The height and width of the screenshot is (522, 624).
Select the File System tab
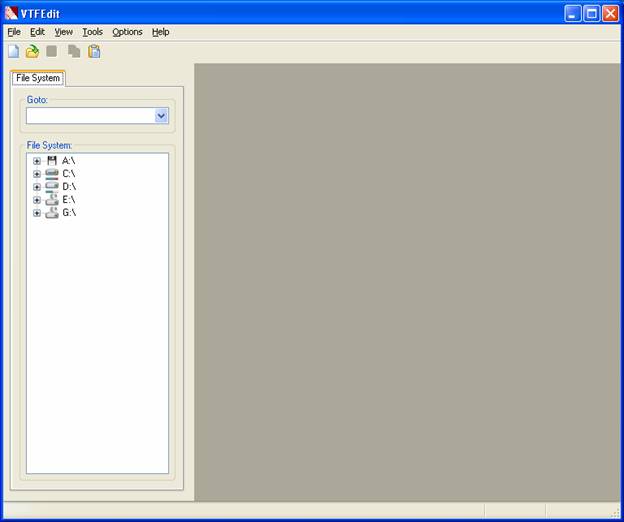pos(38,78)
